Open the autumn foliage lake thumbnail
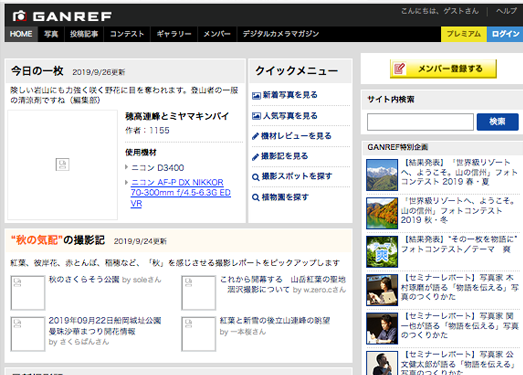 [x=382, y=213]
